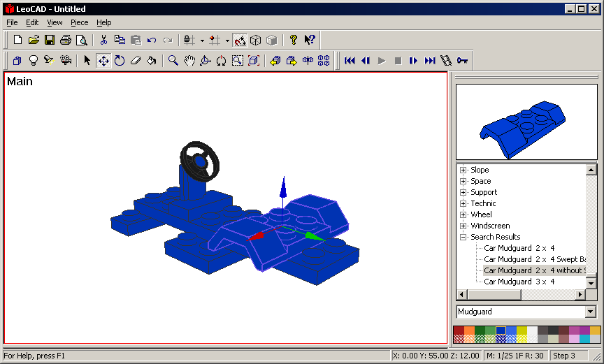Toggle the 3D snap button
The width and height of the screenshot is (604, 364).
click(239, 40)
